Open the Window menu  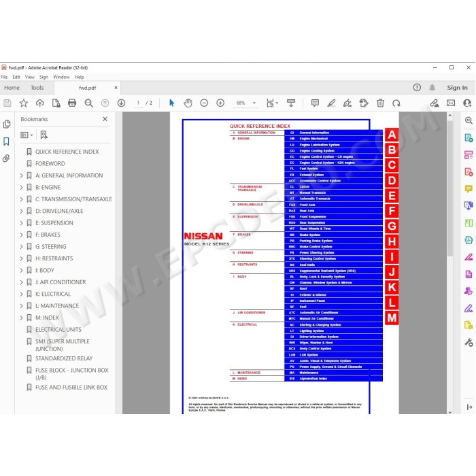point(61,77)
